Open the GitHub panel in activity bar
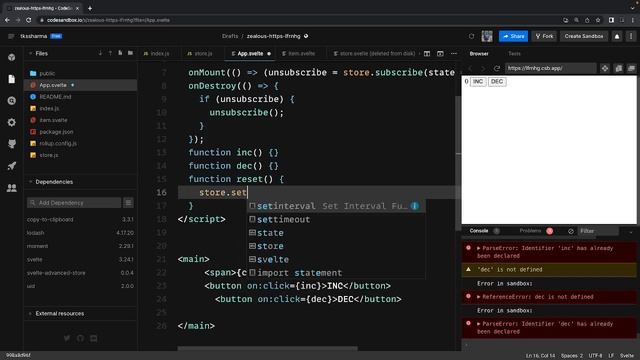Screen dimensions: 640x360 click(11, 144)
